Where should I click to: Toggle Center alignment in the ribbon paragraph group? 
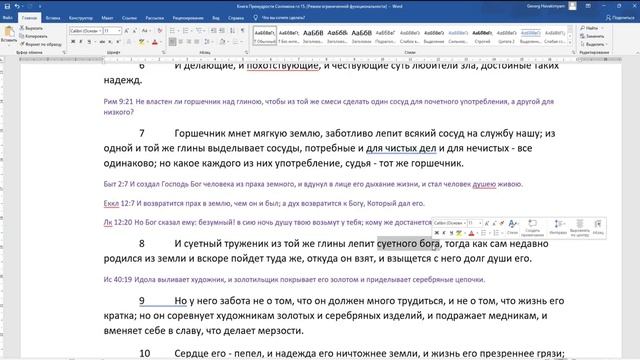pyautogui.click(x=181, y=42)
